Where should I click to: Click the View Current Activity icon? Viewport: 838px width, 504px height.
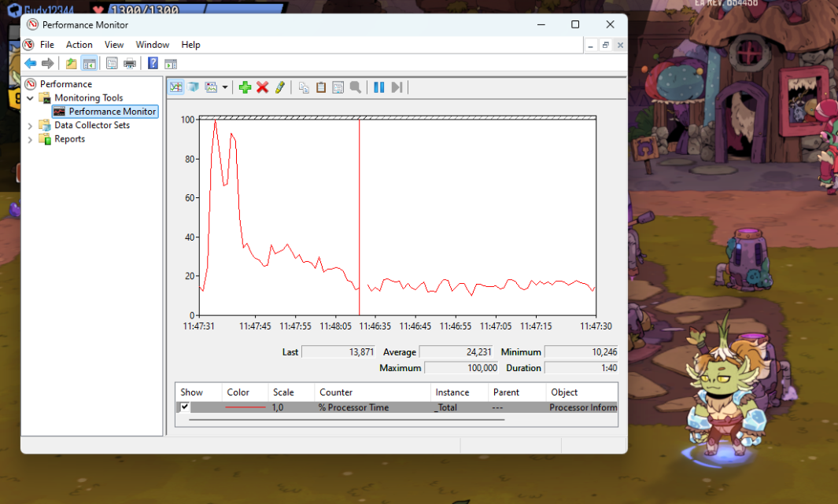(x=176, y=87)
